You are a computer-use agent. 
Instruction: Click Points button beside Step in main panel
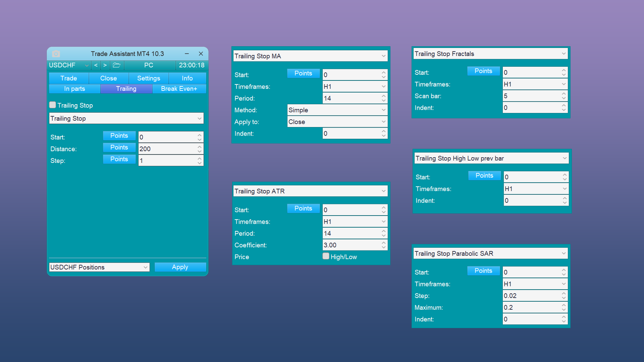click(119, 159)
